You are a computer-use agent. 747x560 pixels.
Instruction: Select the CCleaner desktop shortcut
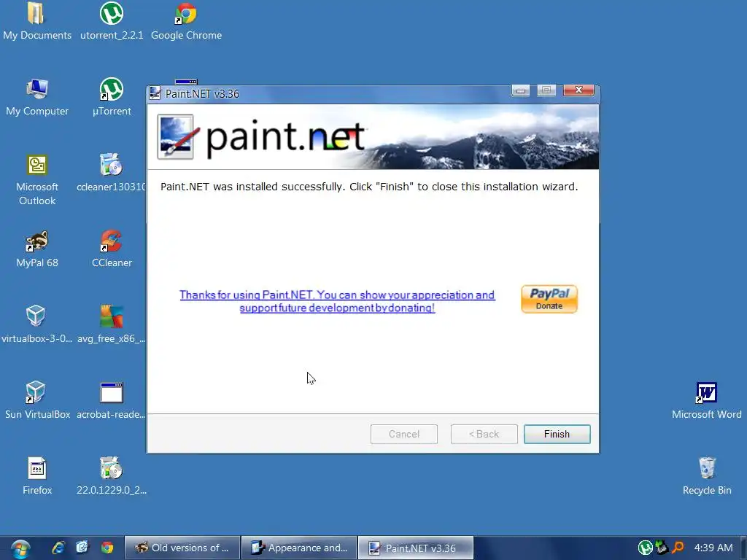point(112,249)
